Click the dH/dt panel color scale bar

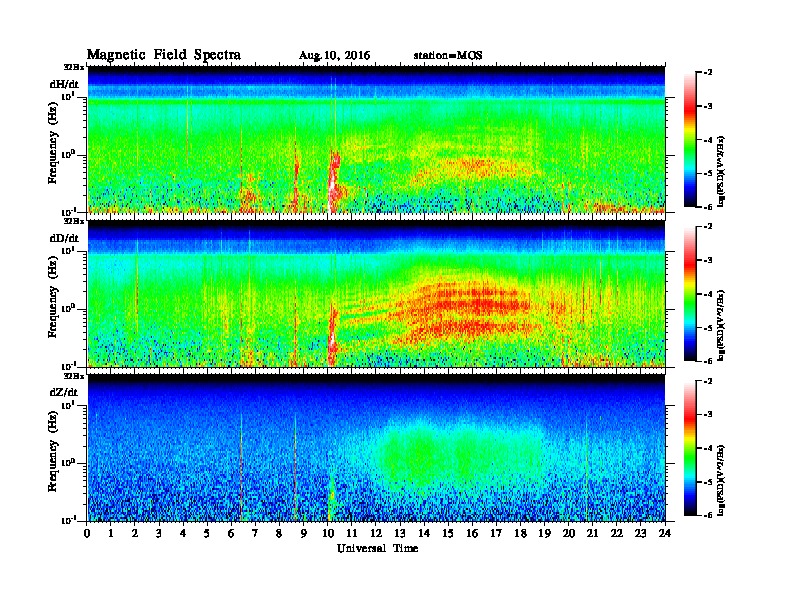click(x=689, y=140)
